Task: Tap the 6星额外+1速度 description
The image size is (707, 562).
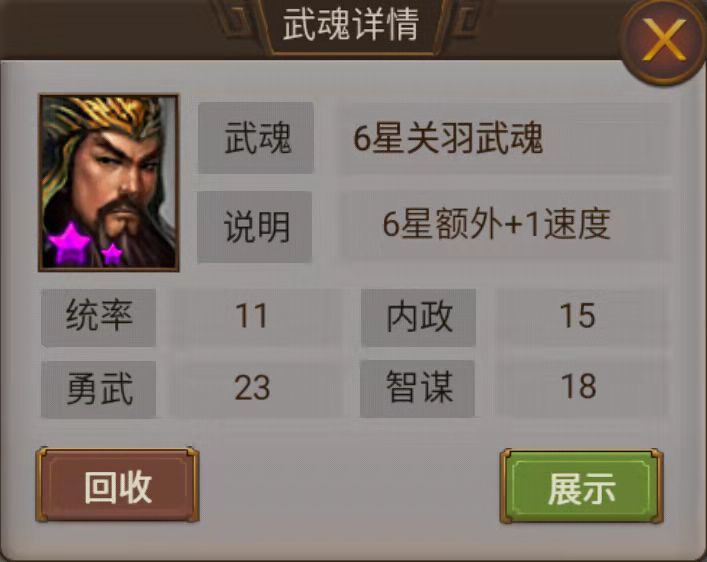Action: pos(506,224)
